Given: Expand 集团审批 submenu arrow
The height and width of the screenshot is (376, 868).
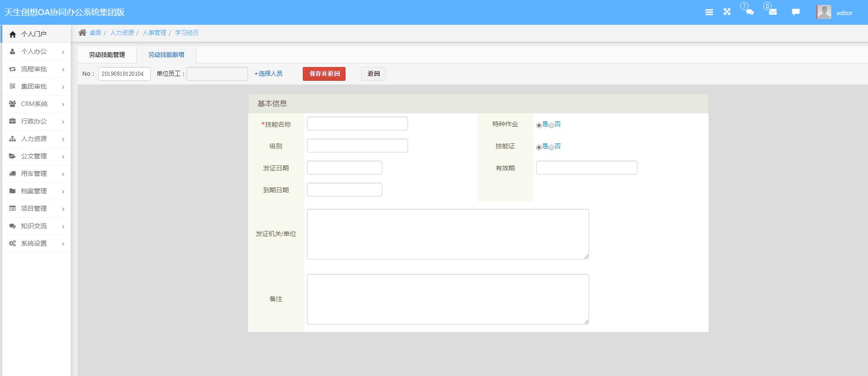Looking at the screenshot, I should point(63,87).
